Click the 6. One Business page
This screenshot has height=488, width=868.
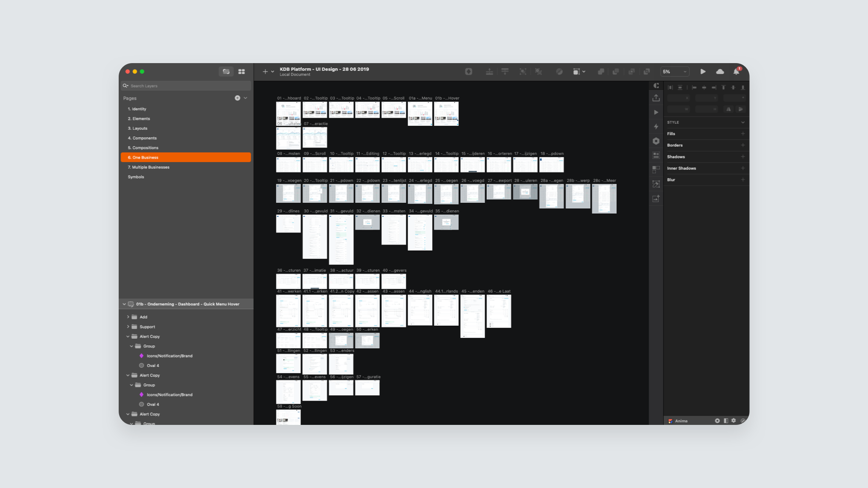[x=186, y=158]
